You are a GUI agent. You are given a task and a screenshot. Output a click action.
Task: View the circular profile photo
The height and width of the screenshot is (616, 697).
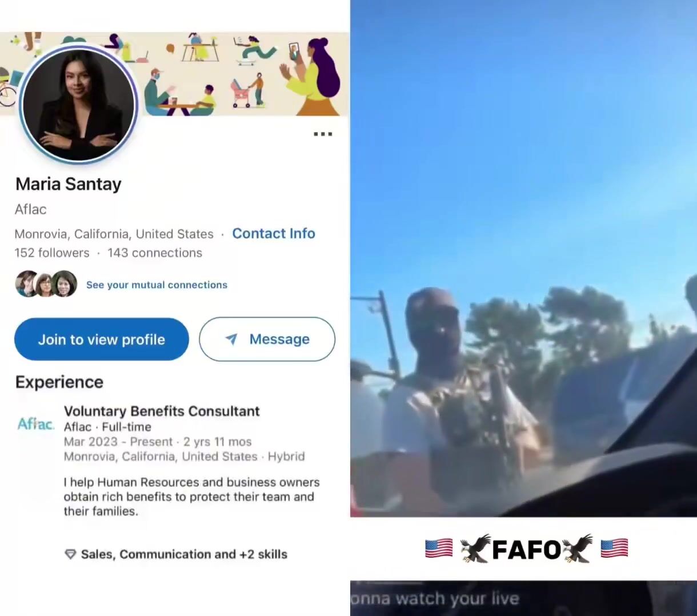[78, 105]
